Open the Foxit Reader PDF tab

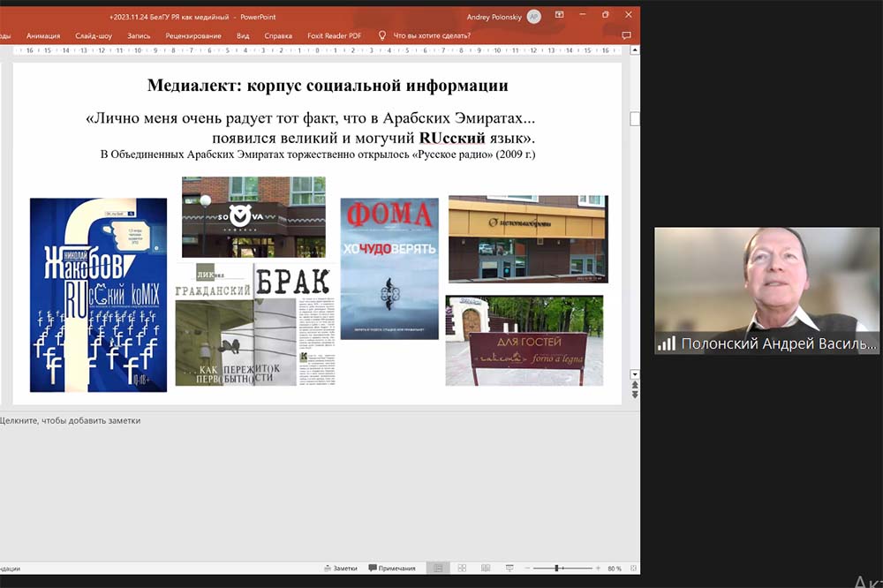(334, 35)
